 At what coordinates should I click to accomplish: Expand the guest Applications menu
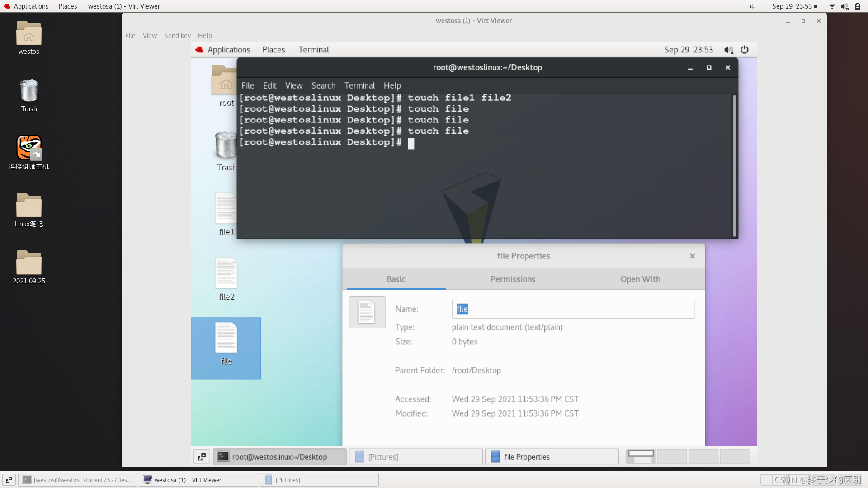(228, 50)
